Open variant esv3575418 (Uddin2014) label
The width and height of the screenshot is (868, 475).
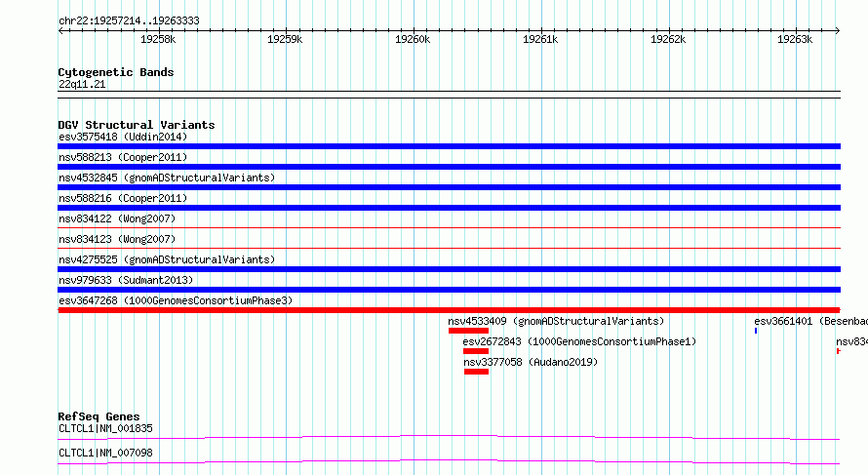[123, 137]
